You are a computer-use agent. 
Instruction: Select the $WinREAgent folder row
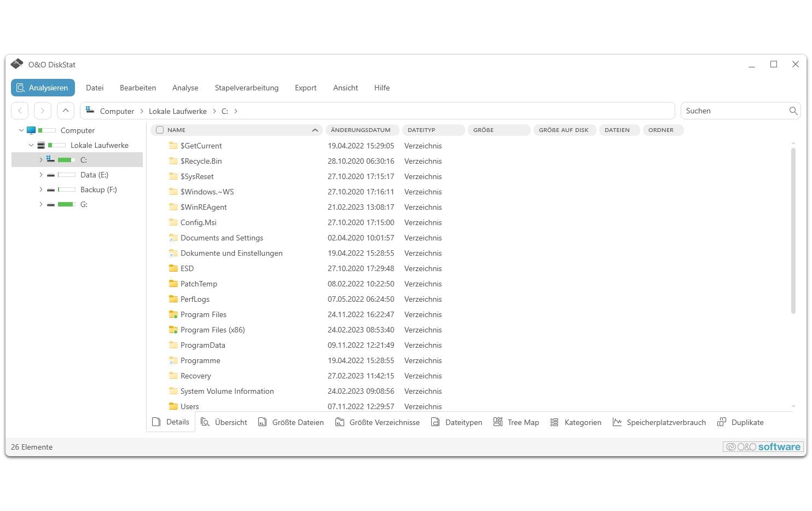471,207
